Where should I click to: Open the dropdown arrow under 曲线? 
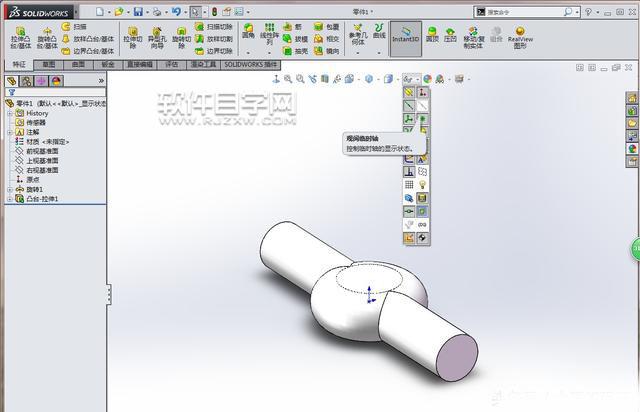[379, 53]
